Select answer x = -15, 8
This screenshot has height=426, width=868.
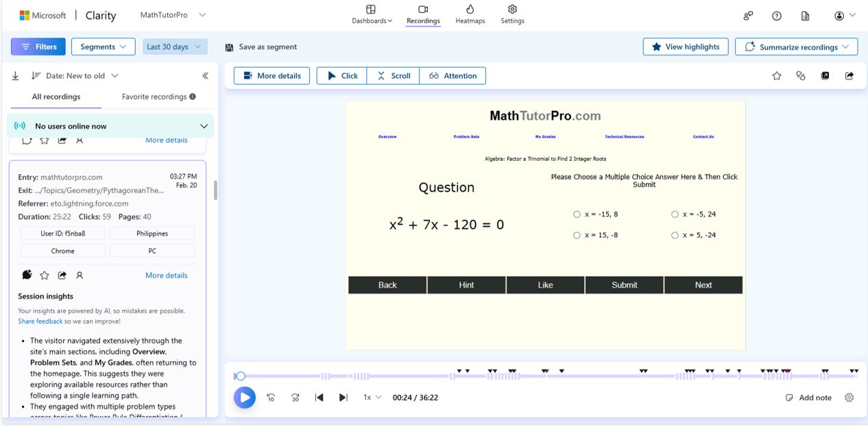click(x=577, y=214)
